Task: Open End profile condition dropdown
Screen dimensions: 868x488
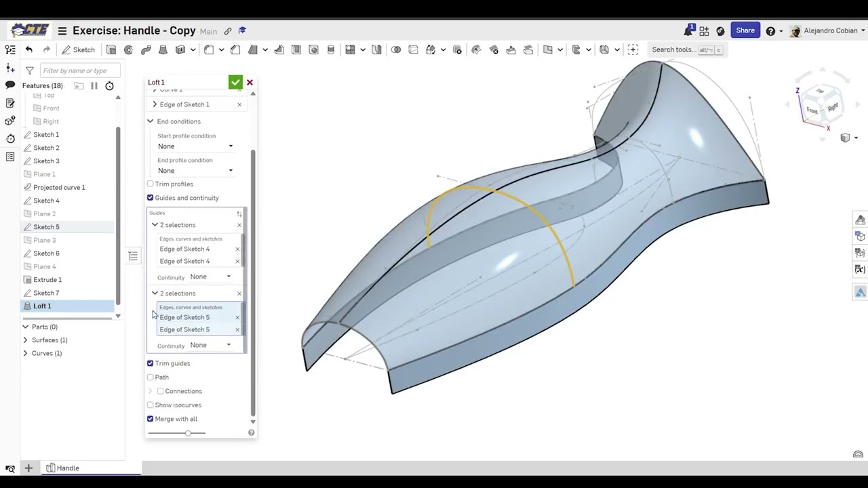Action: pos(195,171)
